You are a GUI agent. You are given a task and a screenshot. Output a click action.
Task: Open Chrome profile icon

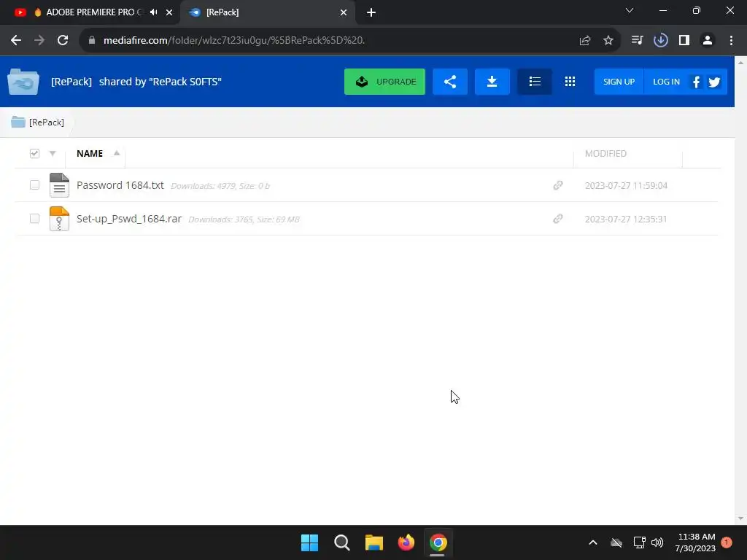click(708, 41)
